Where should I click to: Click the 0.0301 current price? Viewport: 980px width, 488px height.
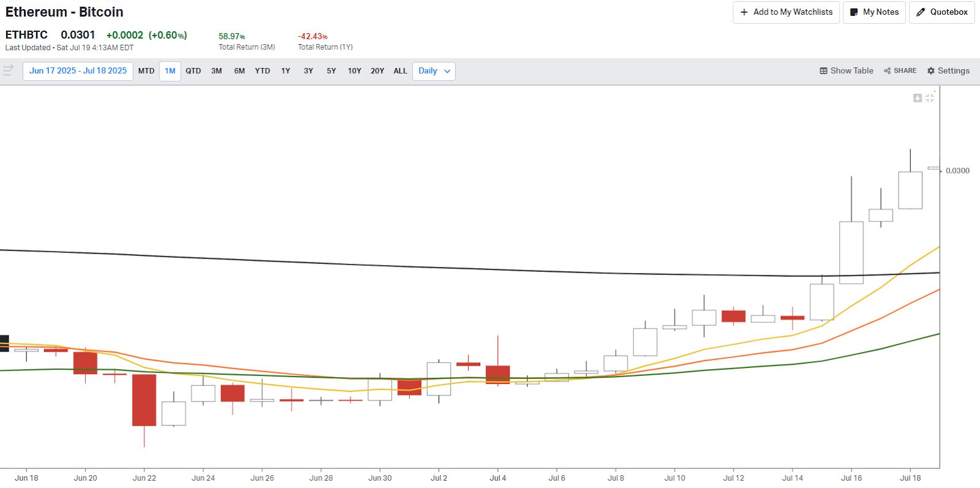coord(78,35)
